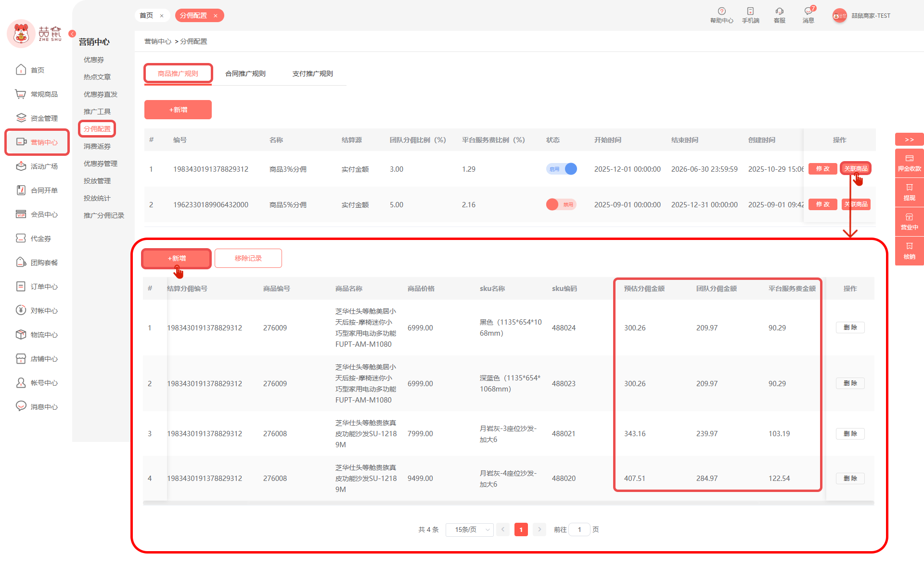The image size is (924, 567).
Task: Disable the 启用 switch for 商品3%分佣
Action: [562, 169]
